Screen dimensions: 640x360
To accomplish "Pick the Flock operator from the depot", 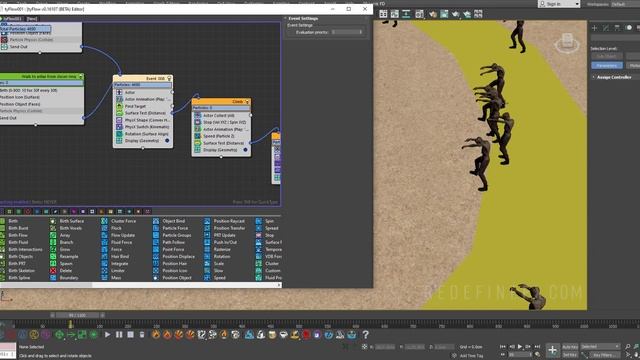I will coord(112,228).
